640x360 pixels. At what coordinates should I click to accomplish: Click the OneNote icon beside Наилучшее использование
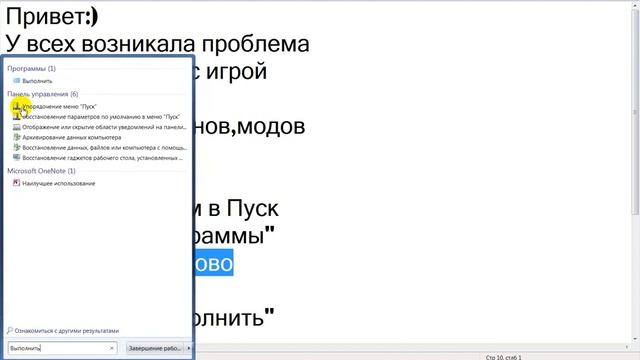coord(17,183)
